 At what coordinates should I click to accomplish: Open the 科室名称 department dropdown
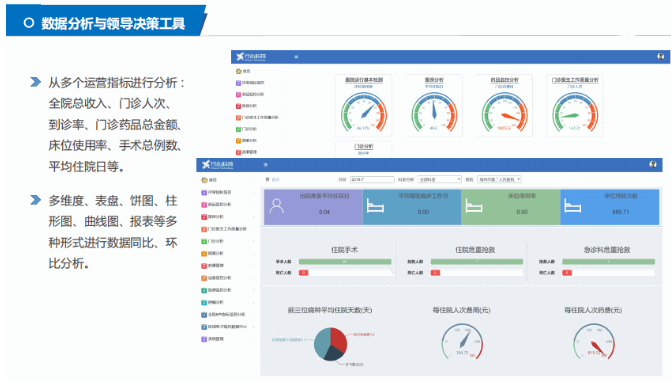[x=440, y=179]
